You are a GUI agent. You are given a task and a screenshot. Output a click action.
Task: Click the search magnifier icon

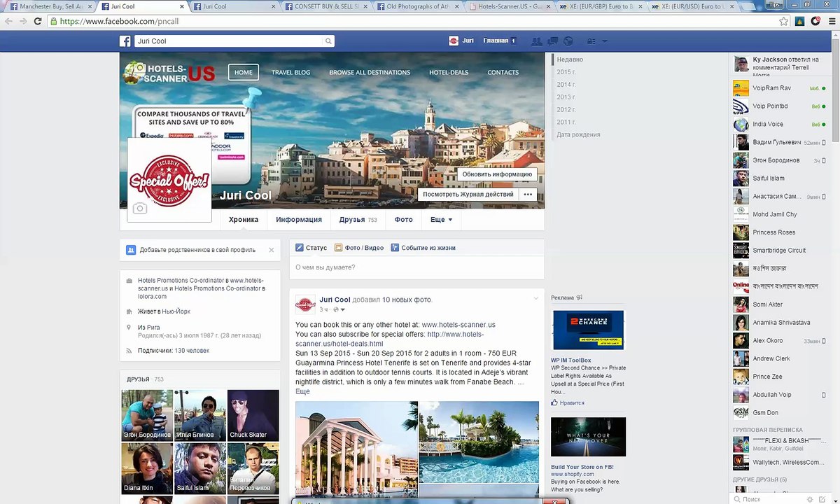pos(328,41)
